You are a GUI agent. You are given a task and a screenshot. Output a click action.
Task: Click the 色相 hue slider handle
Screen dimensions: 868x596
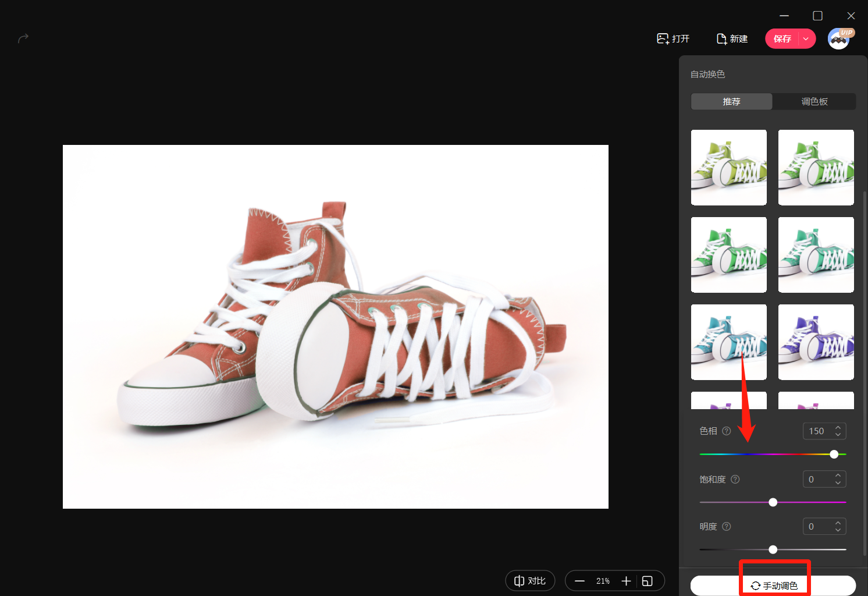click(834, 454)
